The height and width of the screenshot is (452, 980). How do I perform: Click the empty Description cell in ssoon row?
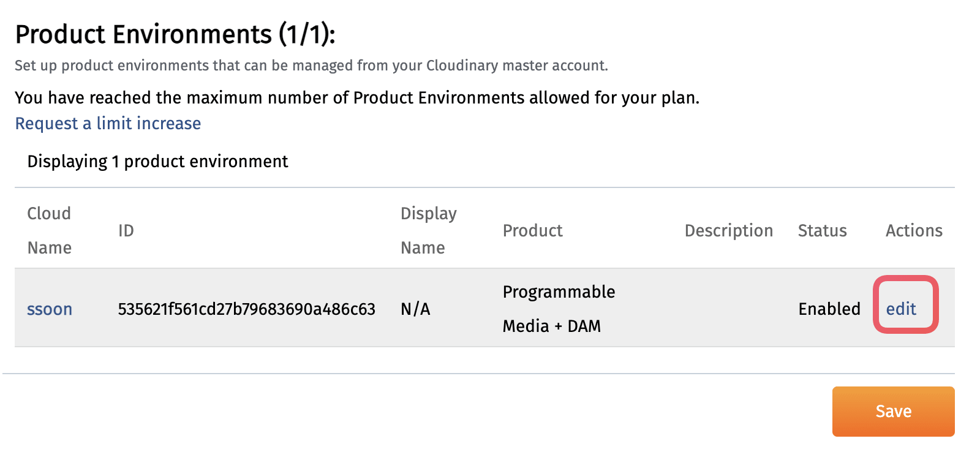(728, 309)
